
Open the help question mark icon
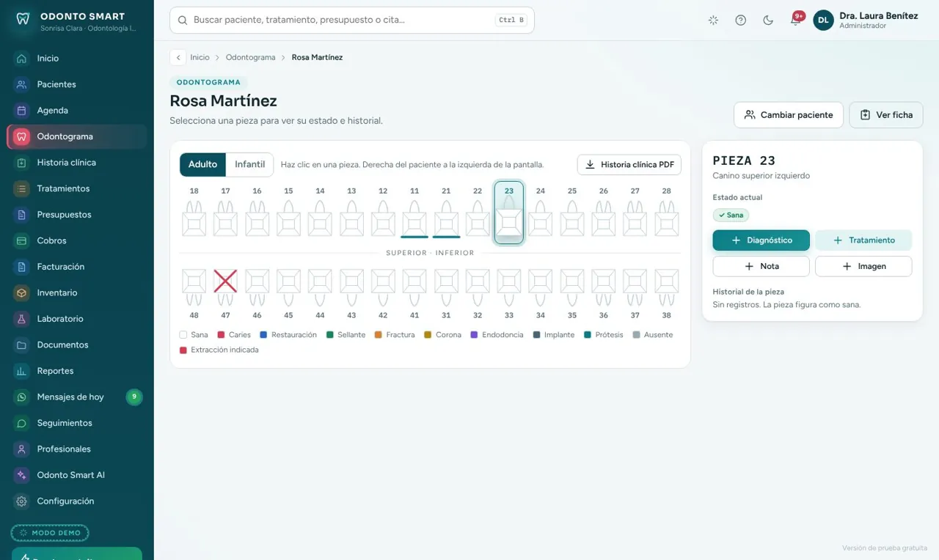(741, 21)
